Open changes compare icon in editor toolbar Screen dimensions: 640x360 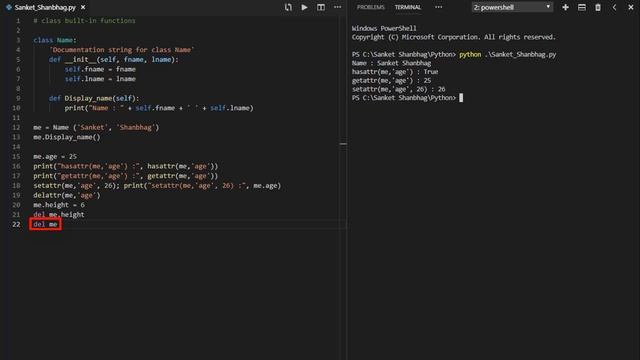click(x=288, y=7)
